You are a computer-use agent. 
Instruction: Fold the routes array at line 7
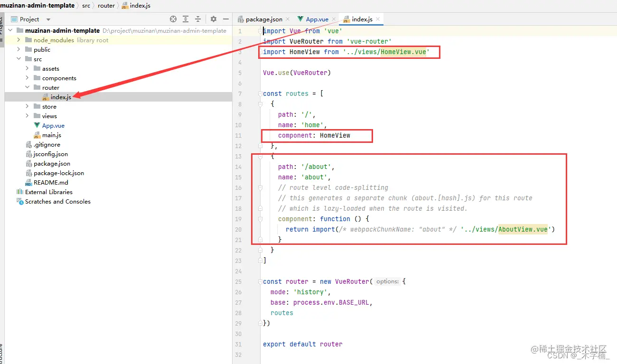260,93
